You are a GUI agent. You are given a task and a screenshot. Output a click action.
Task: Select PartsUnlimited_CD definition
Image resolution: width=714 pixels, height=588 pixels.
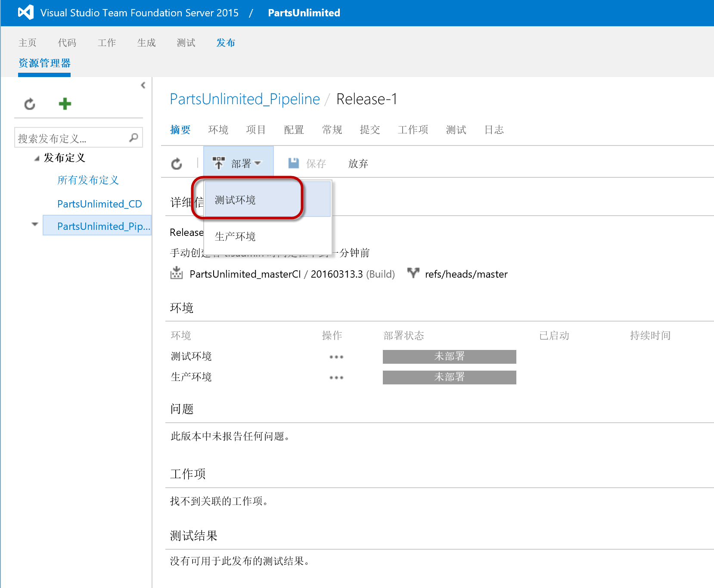[99, 204]
